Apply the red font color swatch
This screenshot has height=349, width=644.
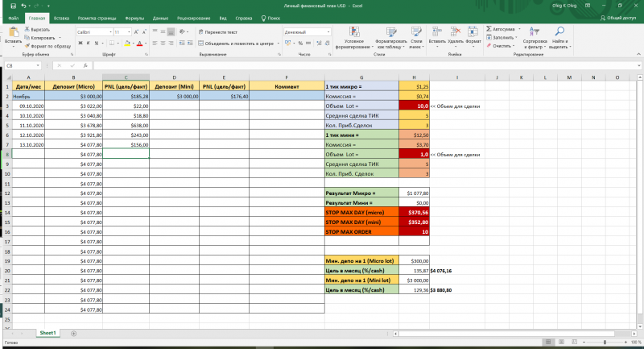click(139, 44)
